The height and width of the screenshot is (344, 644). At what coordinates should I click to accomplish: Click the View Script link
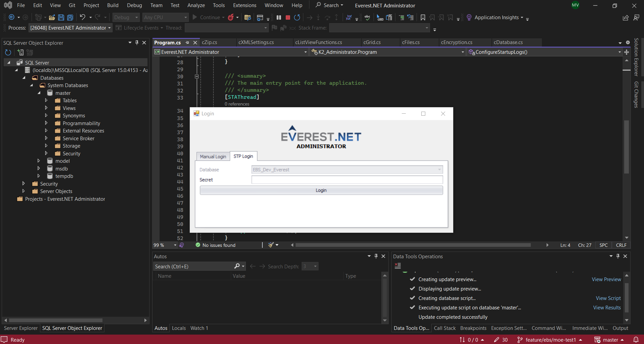[x=608, y=298]
